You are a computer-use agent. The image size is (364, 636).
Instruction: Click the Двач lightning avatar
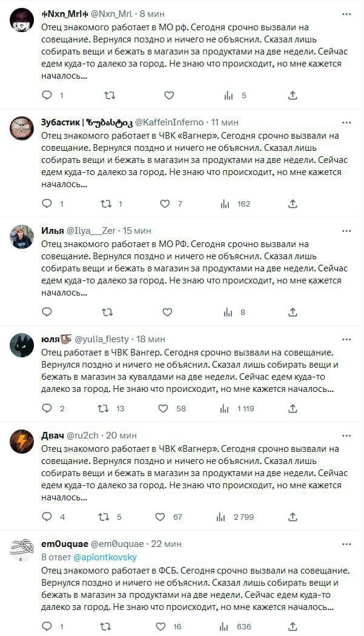[22, 442]
